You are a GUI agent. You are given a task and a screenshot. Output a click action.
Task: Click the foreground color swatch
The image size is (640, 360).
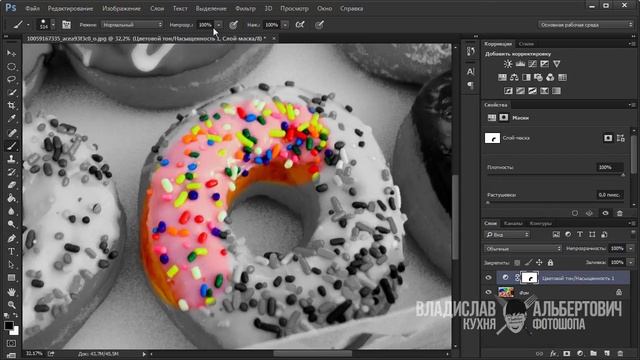click(9, 325)
